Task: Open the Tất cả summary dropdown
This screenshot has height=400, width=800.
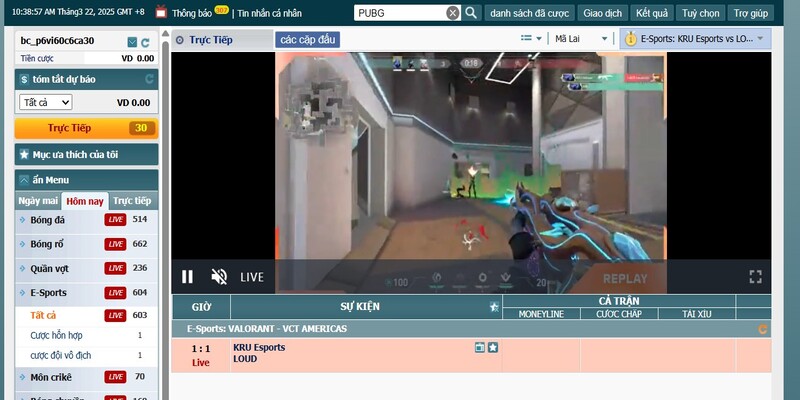Action: point(46,103)
